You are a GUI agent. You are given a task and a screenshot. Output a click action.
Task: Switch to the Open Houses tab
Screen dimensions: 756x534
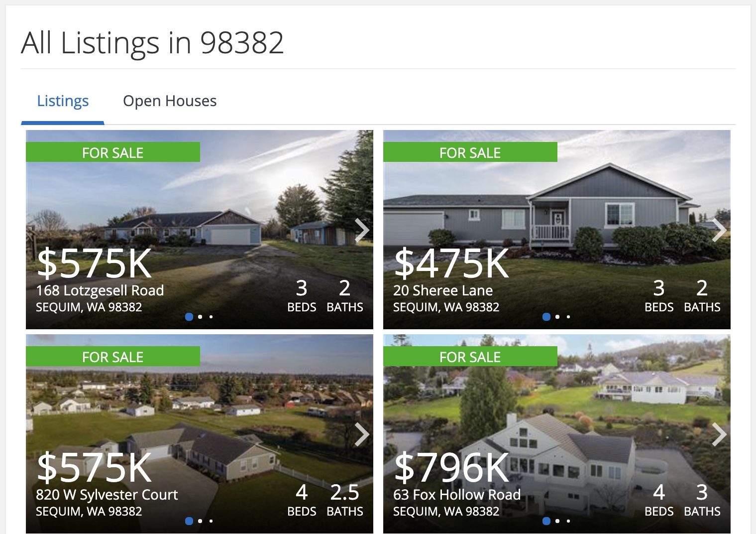coord(170,101)
